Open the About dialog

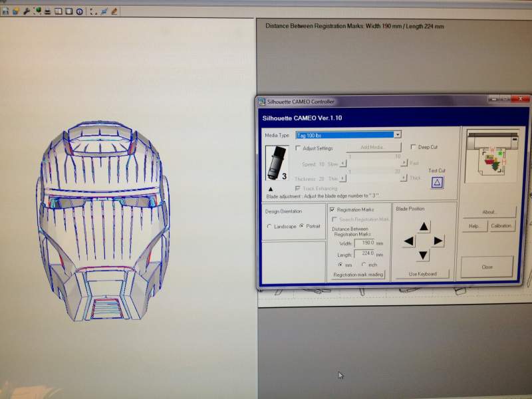[489, 212]
